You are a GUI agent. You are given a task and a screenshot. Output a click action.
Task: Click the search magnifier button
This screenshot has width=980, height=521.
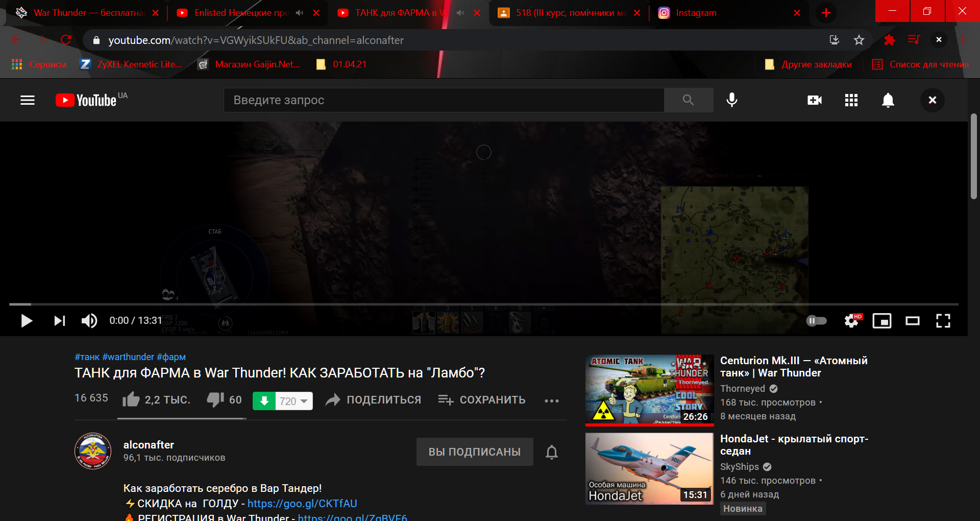(x=688, y=100)
